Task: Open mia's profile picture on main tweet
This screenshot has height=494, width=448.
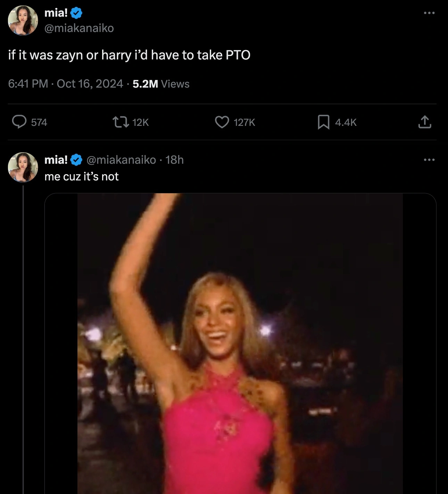Action: (23, 20)
